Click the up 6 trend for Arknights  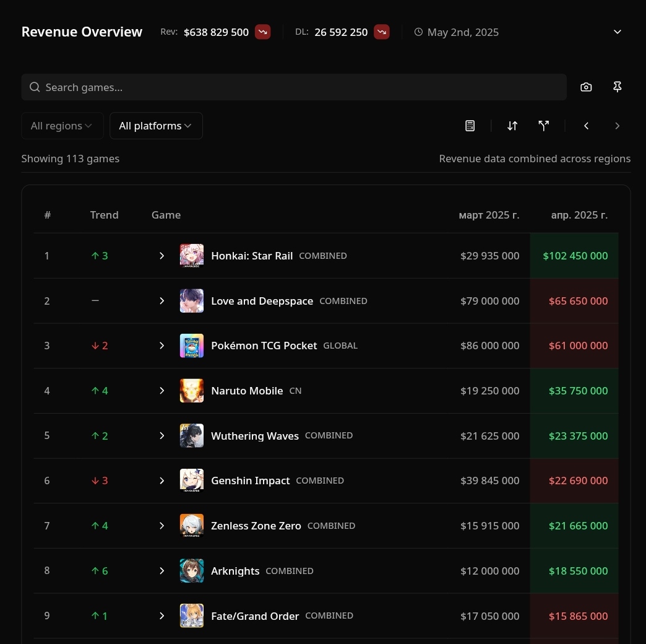(99, 570)
